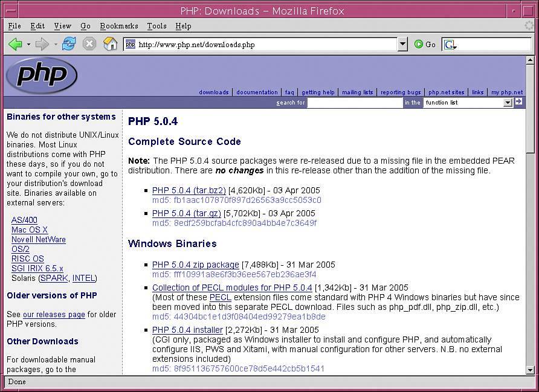The height and width of the screenshot is (392, 539).
Task: Open the Forward history dropdown arrow
Action: 56,44
